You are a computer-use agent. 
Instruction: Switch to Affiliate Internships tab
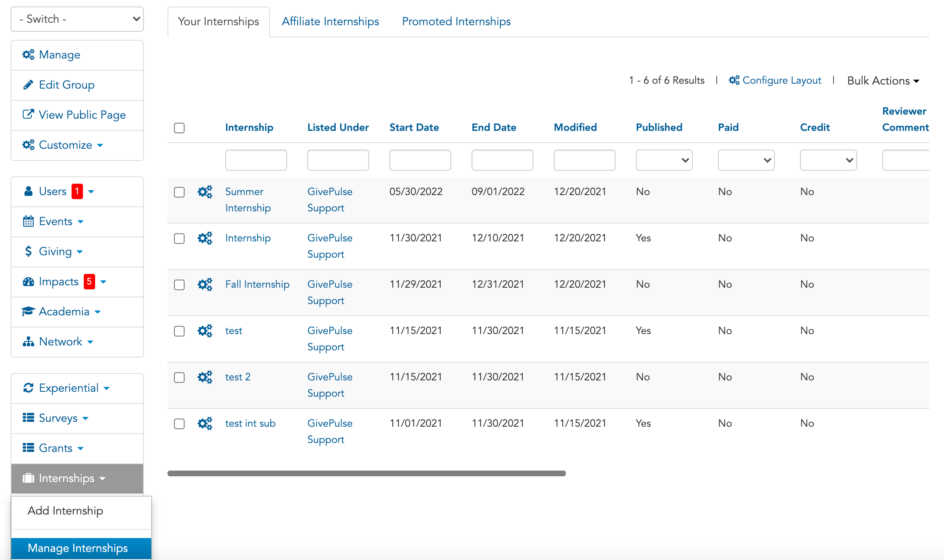click(331, 22)
